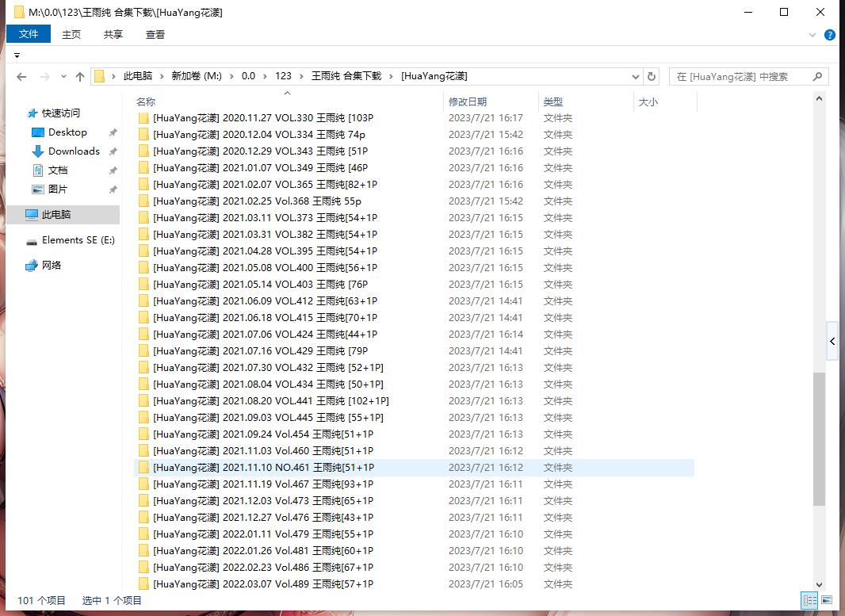Screen dimensions: 845x616
Task: Click the Forward navigation arrow
Action: [44, 77]
